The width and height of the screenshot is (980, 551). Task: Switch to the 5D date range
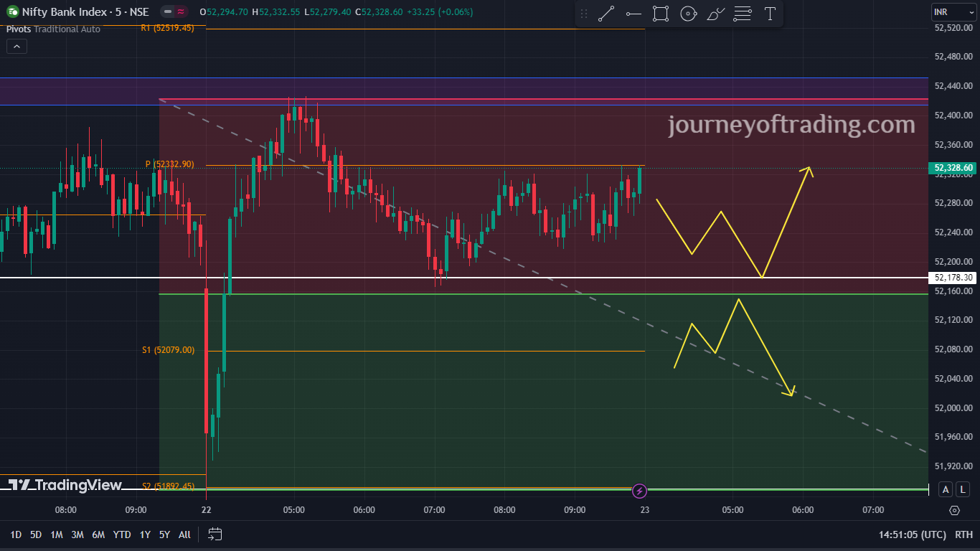pos(36,534)
